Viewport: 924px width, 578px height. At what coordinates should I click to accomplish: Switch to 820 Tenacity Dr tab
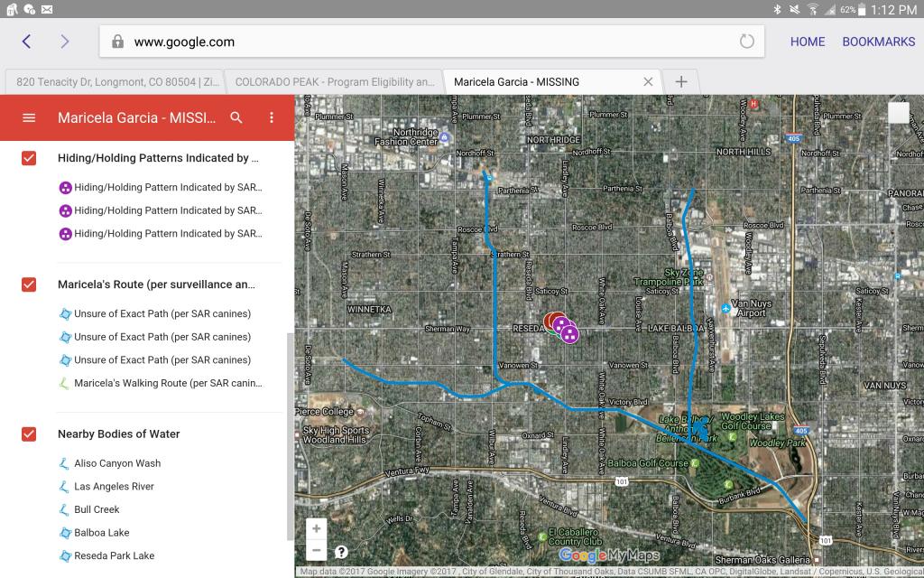pos(113,81)
